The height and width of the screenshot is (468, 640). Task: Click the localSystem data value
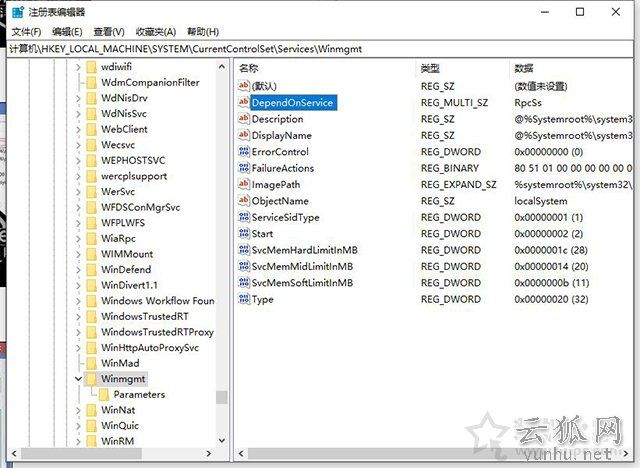point(540,201)
